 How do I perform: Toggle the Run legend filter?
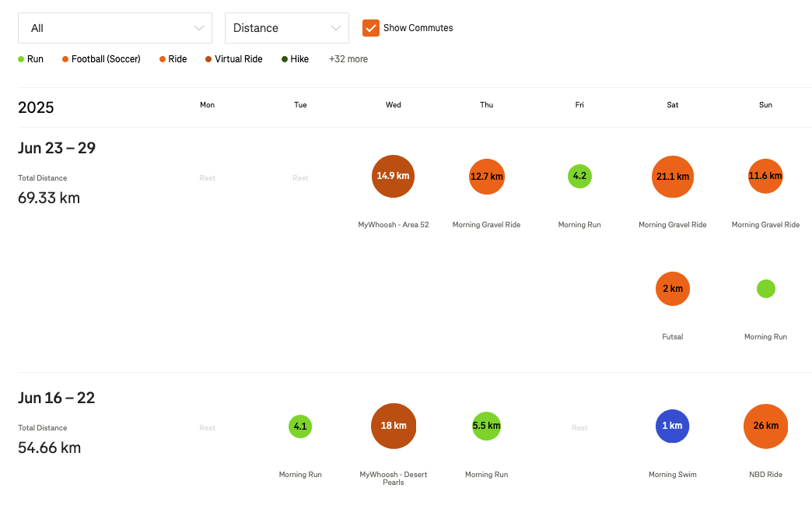pyautogui.click(x=30, y=59)
